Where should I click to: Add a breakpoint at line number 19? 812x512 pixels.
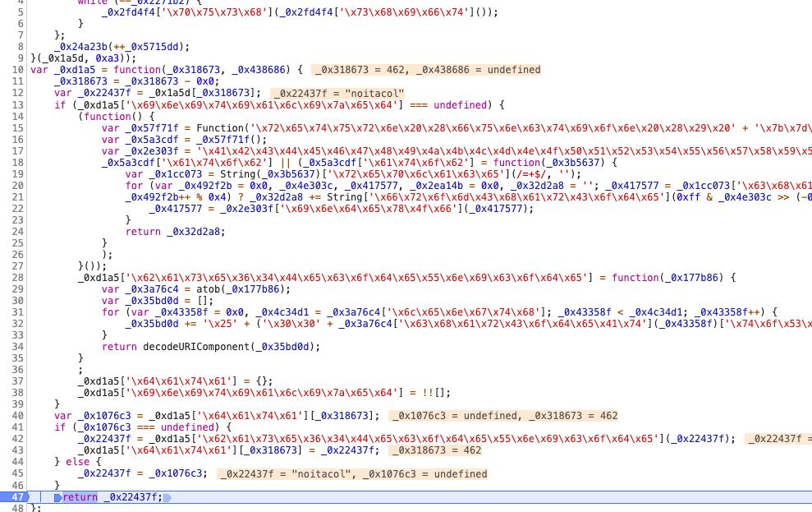[17, 174]
